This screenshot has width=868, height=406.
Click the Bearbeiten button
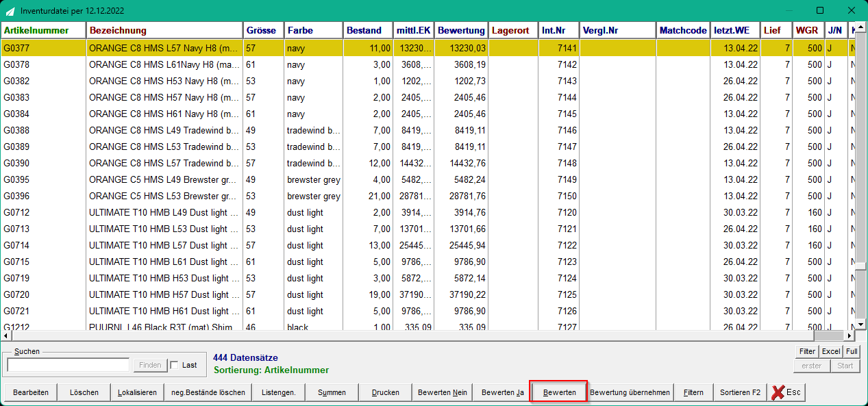pos(31,392)
